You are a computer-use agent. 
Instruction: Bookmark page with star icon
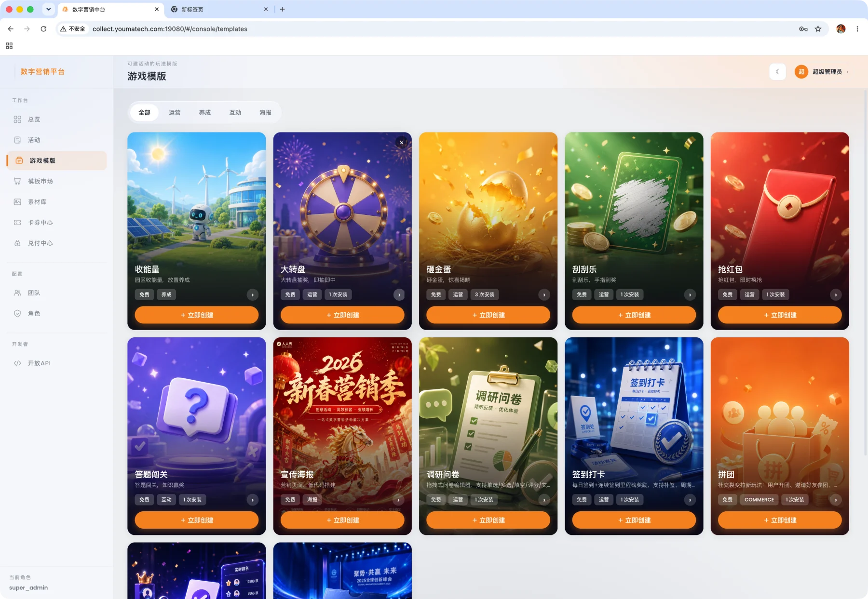pyautogui.click(x=818, y=29)
